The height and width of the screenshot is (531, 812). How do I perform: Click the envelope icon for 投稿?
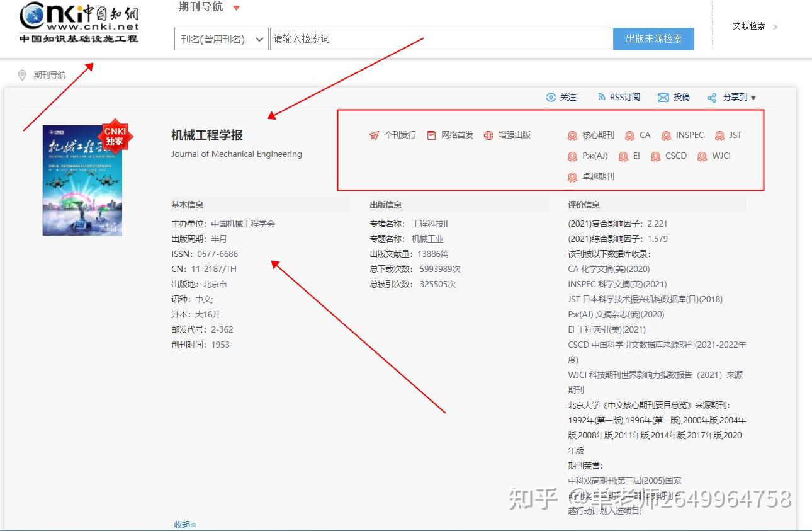click(x=663, y=98)
